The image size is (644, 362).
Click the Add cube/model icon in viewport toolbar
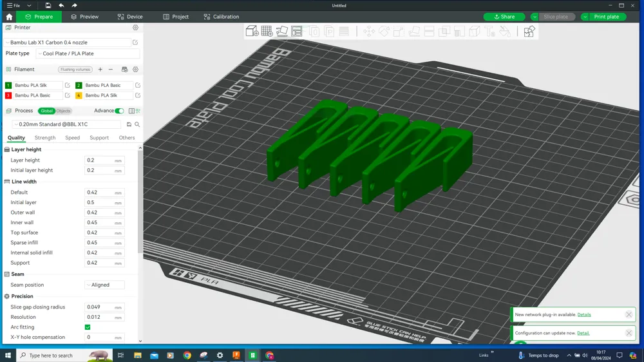click(x=252, y=32)
